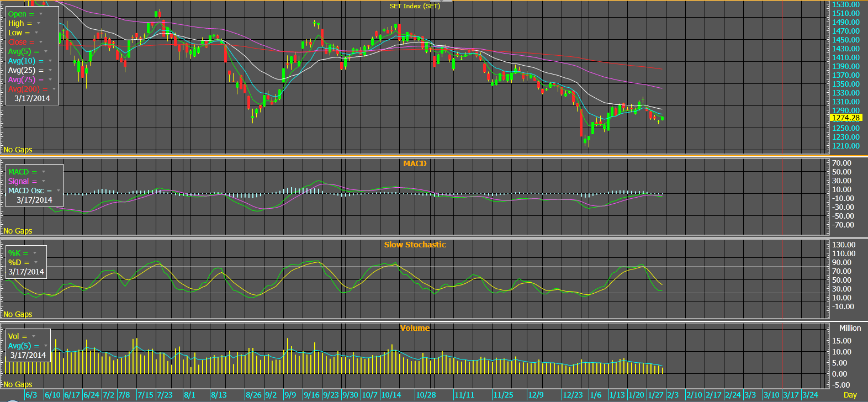Open the 'MACD =' legend dropdown arrow
The width and height of the screenshot is (868, 402).
pyautogui.click(x=43, y=172)
